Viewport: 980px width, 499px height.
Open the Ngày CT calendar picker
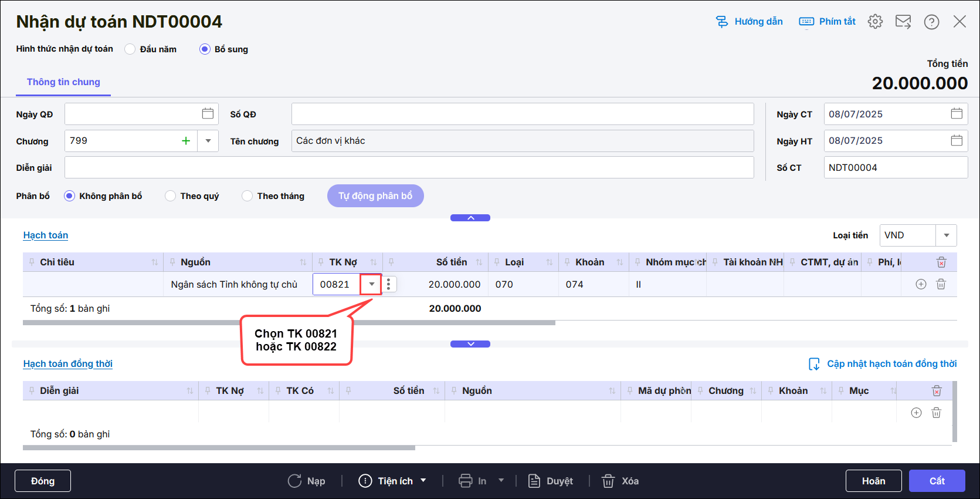pos(957,114)
